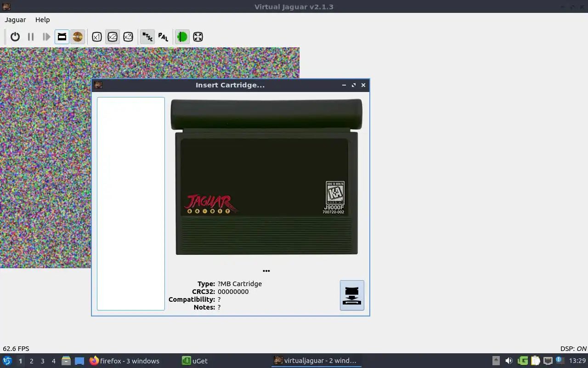The image size is (588, 368).
Task: Maximize the Insert Cartridge dialog
Action: pos(354,85)
